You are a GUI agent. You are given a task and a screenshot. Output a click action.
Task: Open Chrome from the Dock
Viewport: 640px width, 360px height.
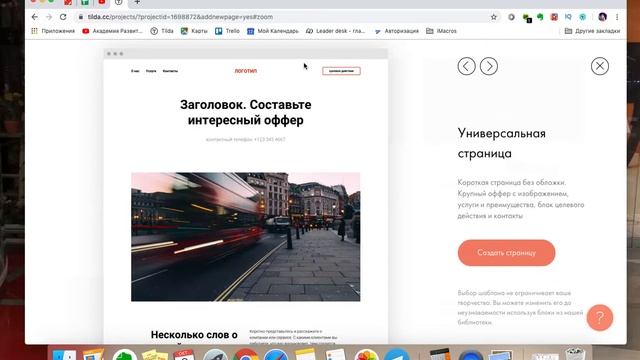pyautogui.click(x=246, y=354)
